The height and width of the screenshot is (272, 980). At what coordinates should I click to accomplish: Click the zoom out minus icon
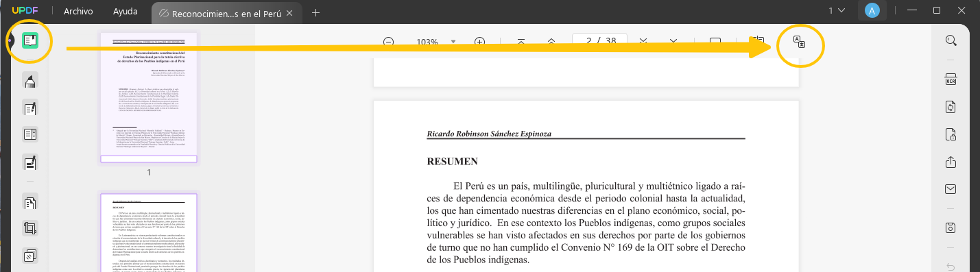coord(389,42)
